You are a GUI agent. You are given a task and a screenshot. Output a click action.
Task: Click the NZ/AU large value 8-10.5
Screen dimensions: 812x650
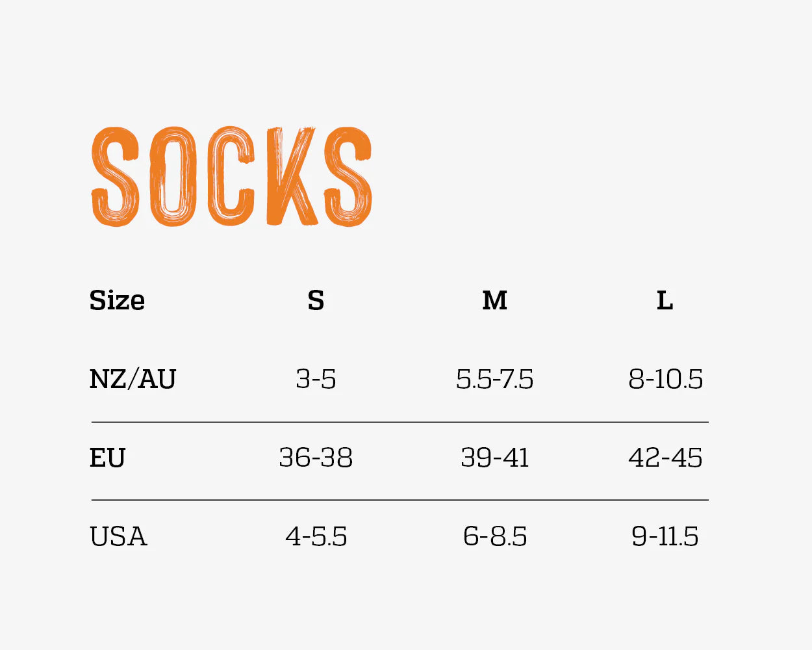[x=665, y=379]
